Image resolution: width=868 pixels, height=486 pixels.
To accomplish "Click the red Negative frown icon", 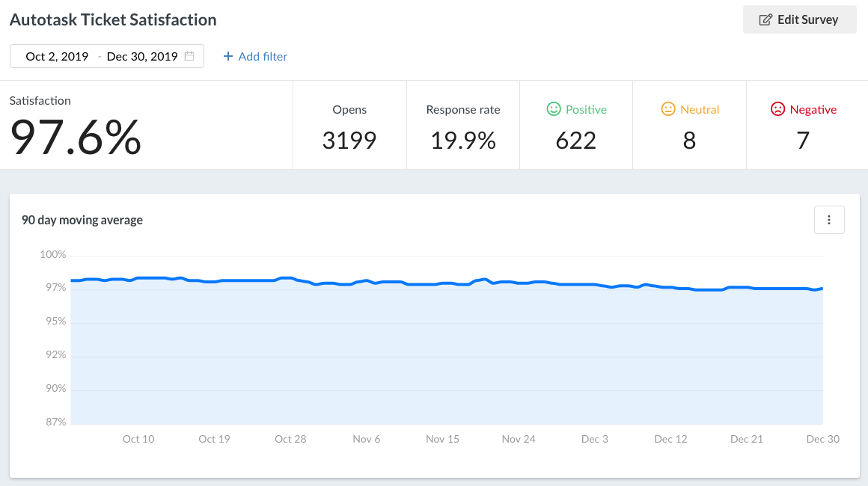I will coord(777,109).
